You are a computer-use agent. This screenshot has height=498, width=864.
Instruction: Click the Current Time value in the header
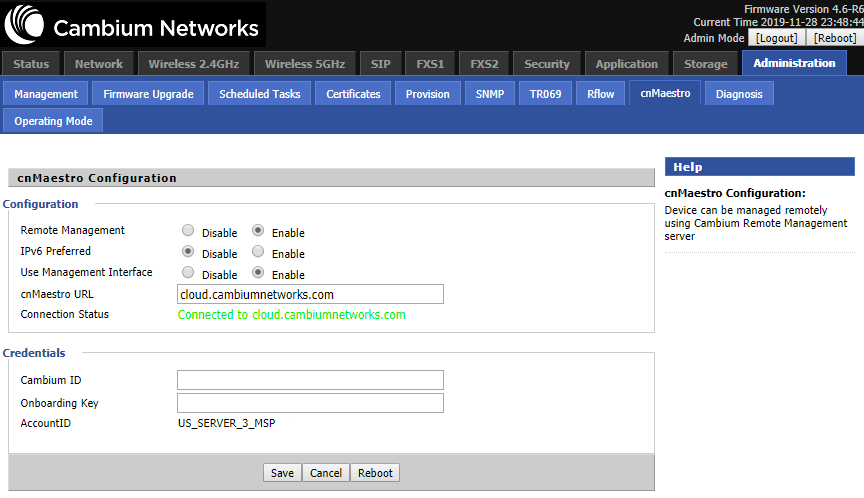pos(812,23)
